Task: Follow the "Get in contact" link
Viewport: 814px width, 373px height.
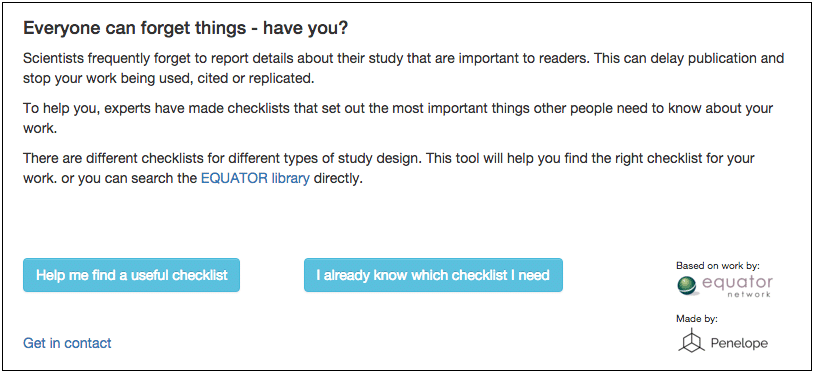Action: [x=67, y=343]
